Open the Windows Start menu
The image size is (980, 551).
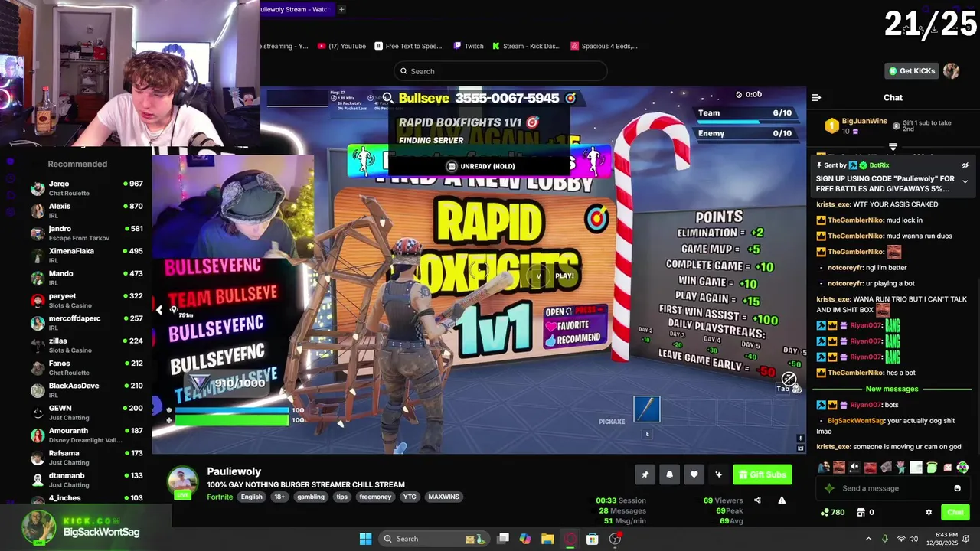[365, 539]
